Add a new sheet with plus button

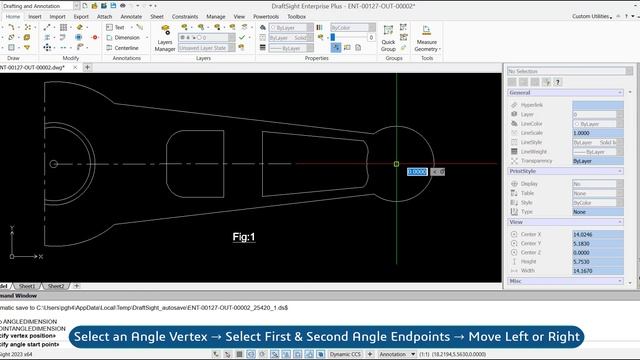pyautogui.click(x=76, y=286)
